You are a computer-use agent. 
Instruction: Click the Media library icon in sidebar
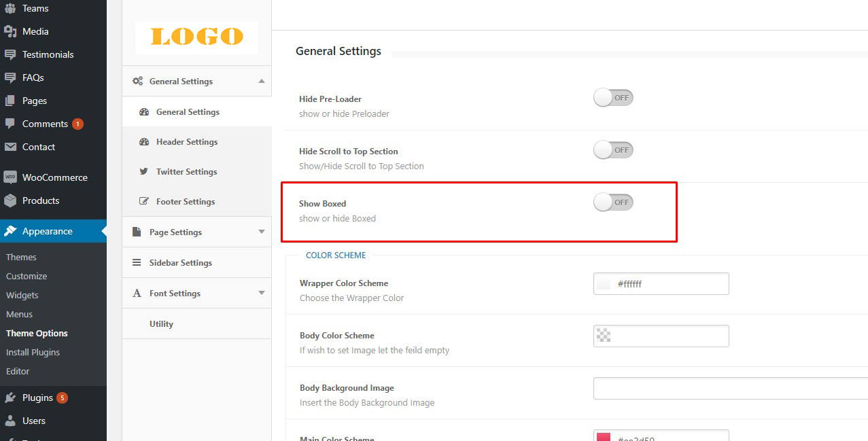coord(10,31)
